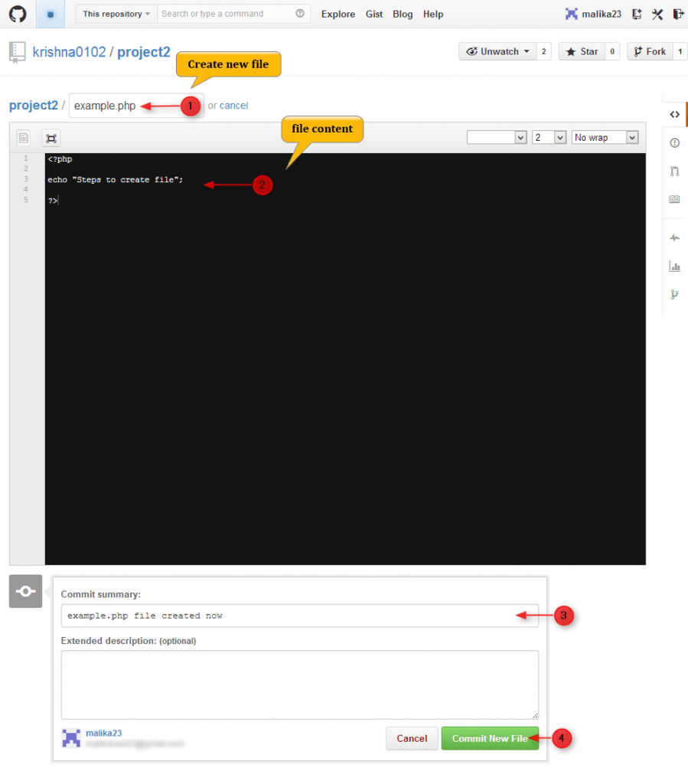The width and height of the screenshot is (688, 784).
Task: Open the Graphs sidebar icon
Action: (674, 266)
